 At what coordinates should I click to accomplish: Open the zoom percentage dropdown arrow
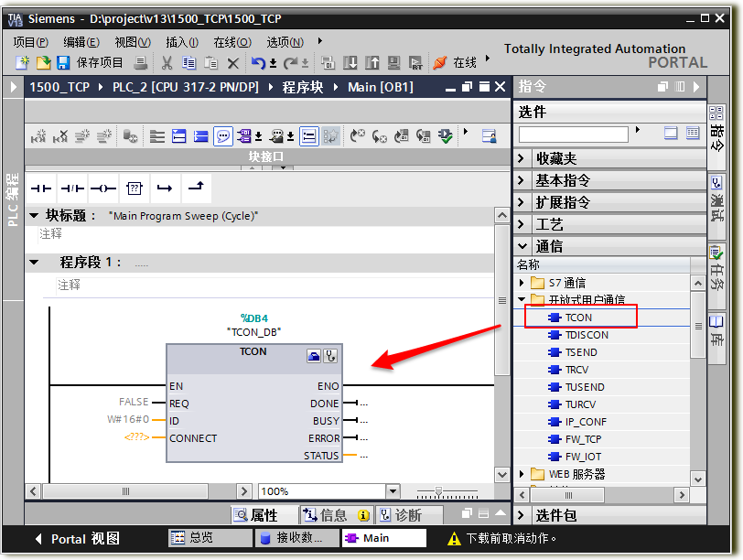coord(393,491)
